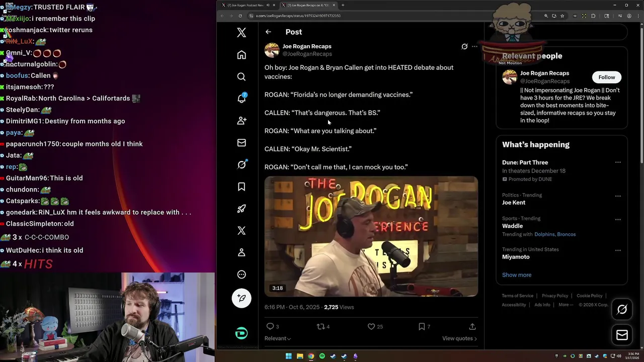The width and height of the screenshot is (644, 362).
Task: Open Bookmarks icon in sidebar
Action: click(x=242, y=187)
